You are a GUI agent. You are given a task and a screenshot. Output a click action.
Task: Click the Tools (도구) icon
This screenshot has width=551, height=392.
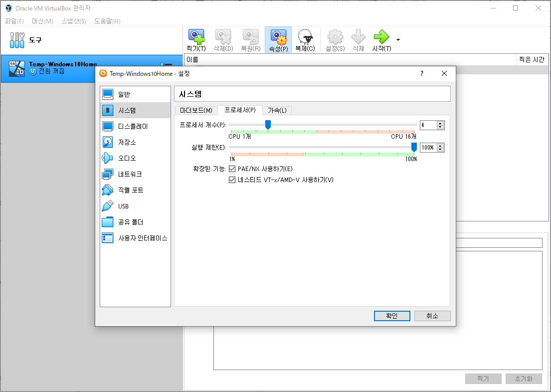tap(17, 40)
